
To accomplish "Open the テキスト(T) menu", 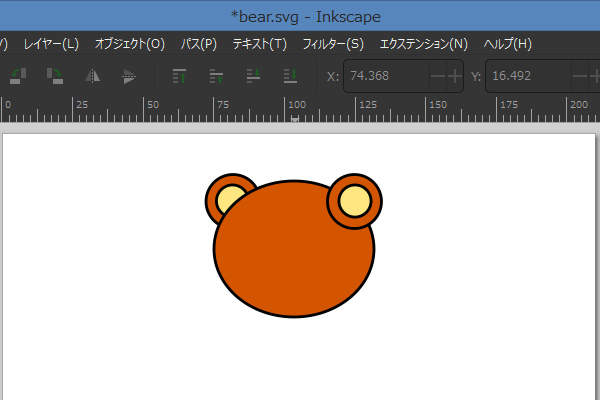I will [x=259, y=44].
